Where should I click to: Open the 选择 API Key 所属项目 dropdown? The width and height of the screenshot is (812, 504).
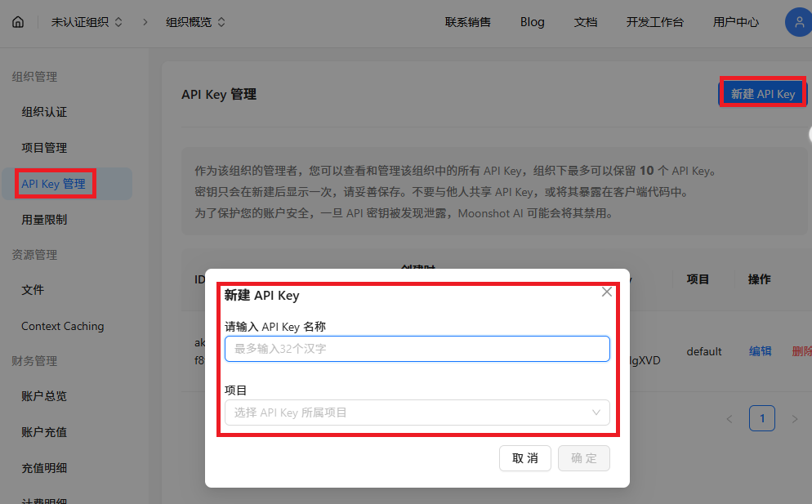coord(417,413)
